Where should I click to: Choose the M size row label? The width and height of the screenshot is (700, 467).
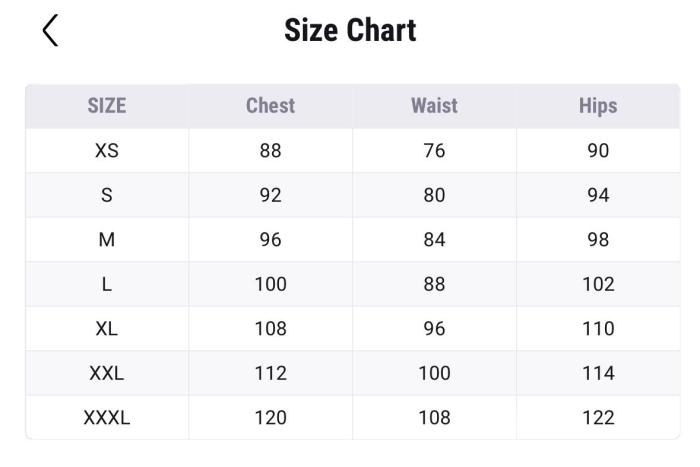click(107, 240)
